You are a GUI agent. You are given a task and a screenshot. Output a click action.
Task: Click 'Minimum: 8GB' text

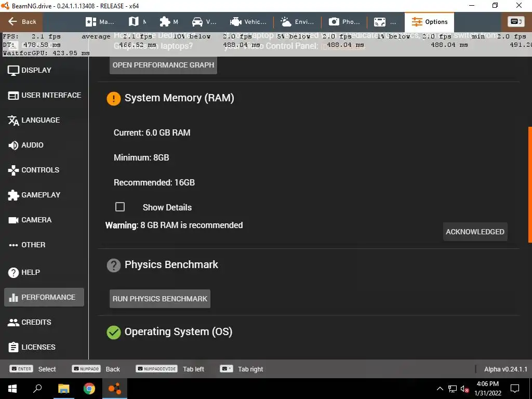(x=141, y=157)
